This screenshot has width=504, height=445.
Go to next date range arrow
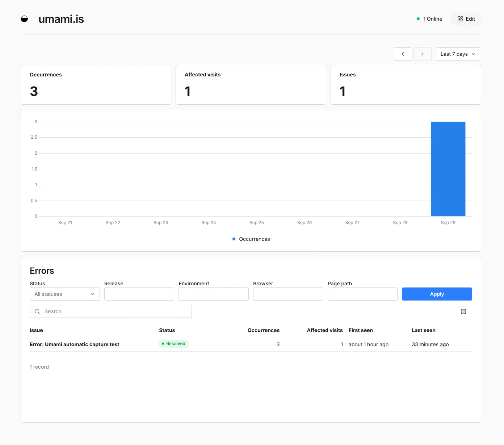423,54
